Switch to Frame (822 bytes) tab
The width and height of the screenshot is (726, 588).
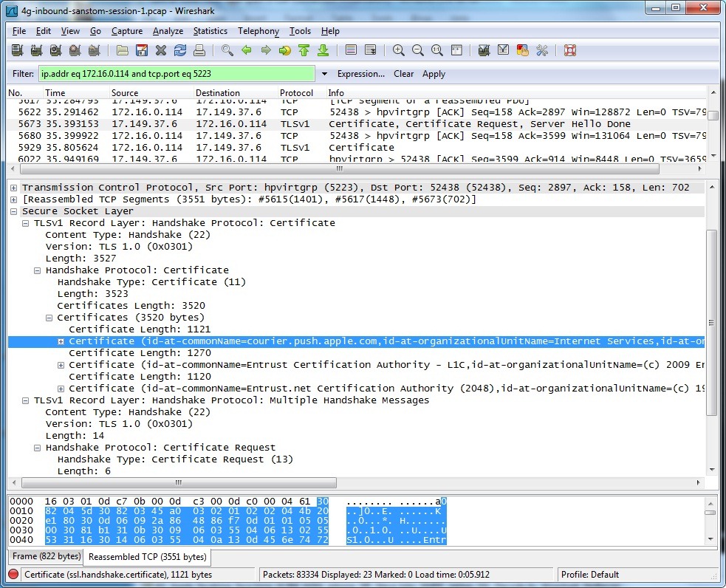[47, 556]
